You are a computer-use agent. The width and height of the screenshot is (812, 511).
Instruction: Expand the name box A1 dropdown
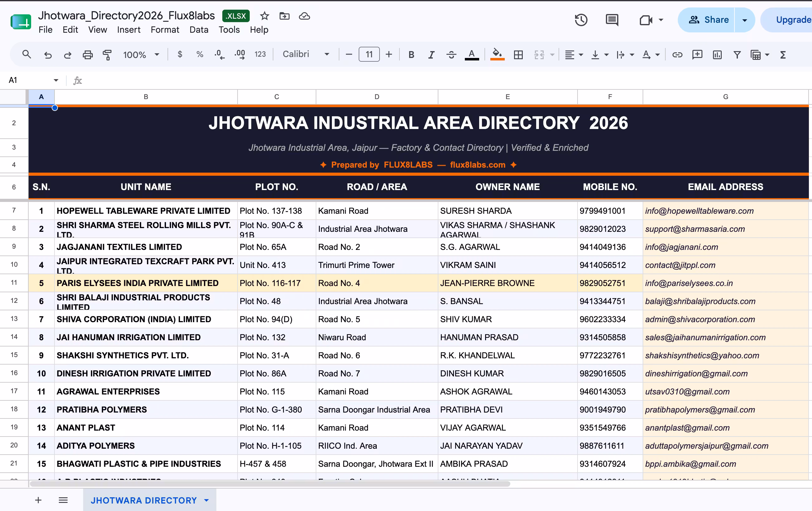coord(56,80)
